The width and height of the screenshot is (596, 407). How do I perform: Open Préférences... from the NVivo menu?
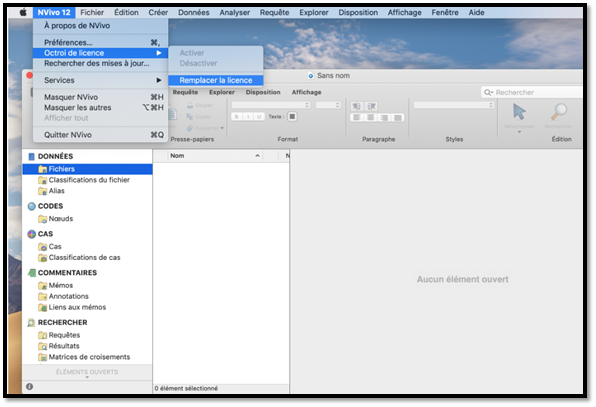[101, 42]
